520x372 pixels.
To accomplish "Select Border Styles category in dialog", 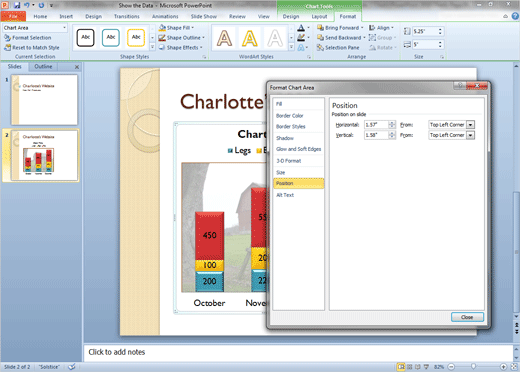I will click(298, 127).
